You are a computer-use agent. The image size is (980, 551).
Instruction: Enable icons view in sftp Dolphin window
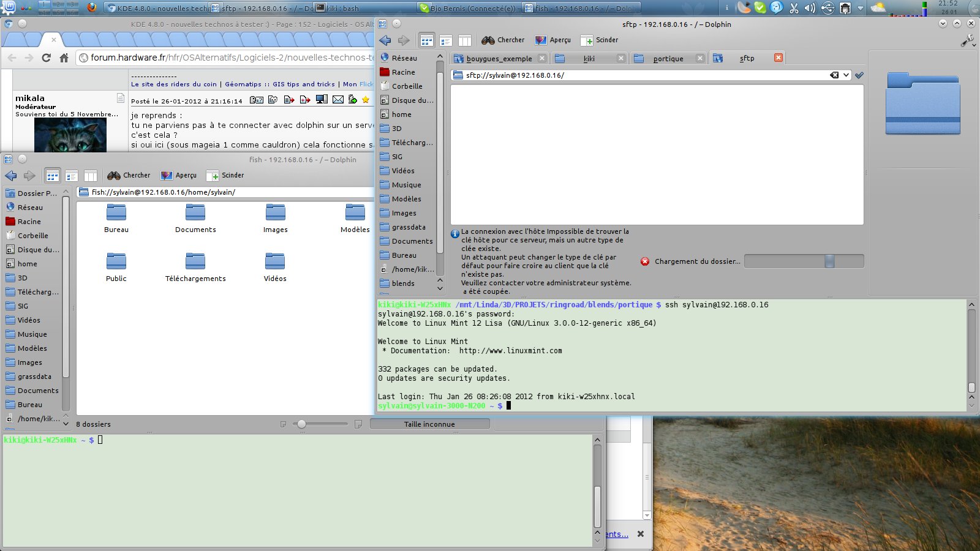click(x=426, y=40)
